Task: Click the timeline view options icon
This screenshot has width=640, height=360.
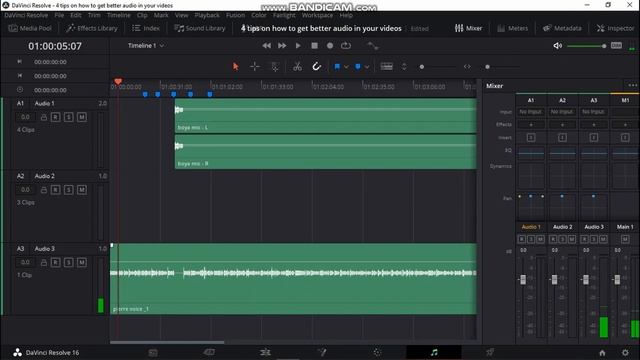Action: pos(387,67)
